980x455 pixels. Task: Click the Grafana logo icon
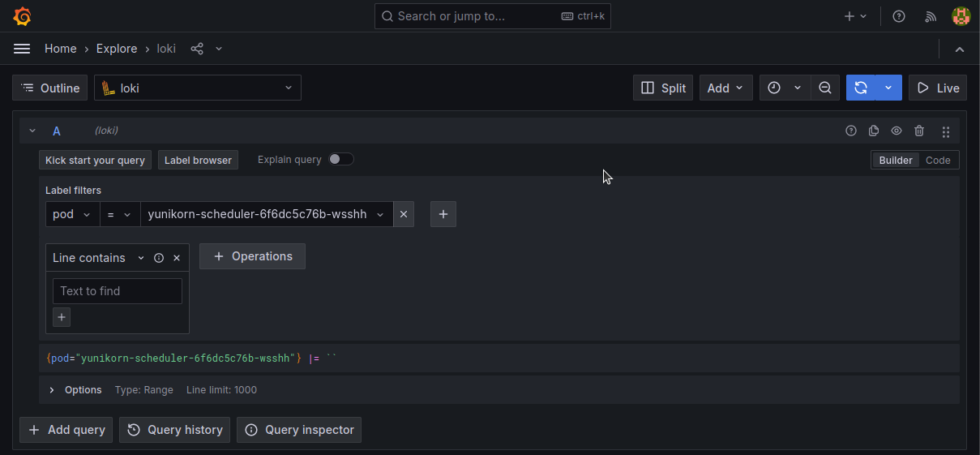[22, 16]
